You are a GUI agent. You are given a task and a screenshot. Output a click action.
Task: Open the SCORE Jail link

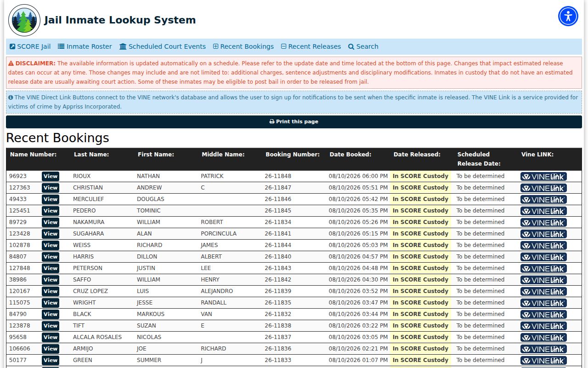click(x=30, y=46)
